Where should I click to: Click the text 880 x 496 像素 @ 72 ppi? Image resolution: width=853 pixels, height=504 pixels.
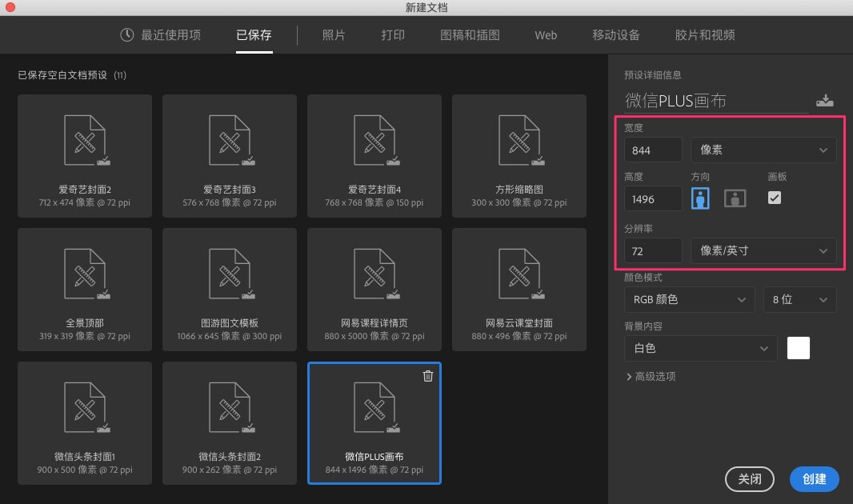coord(519,336)
